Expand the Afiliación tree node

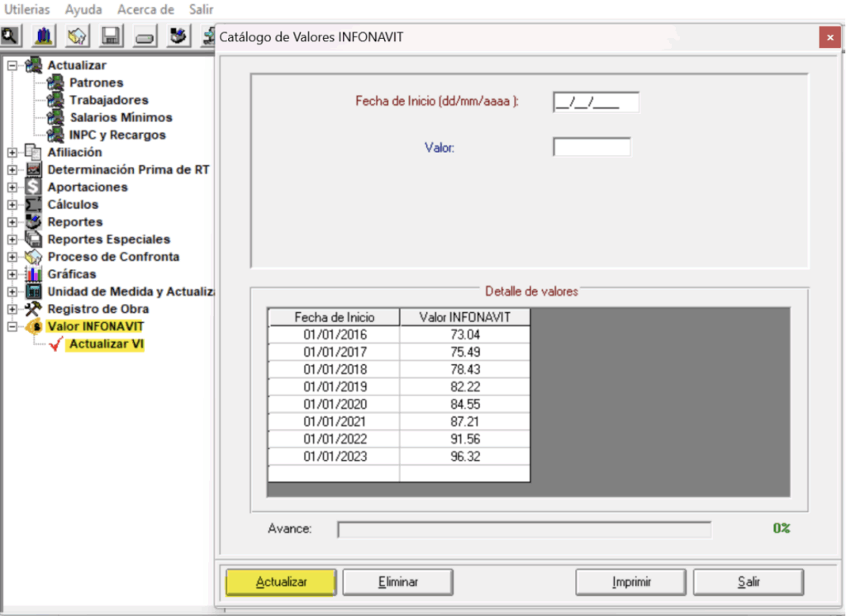(12, 152)
